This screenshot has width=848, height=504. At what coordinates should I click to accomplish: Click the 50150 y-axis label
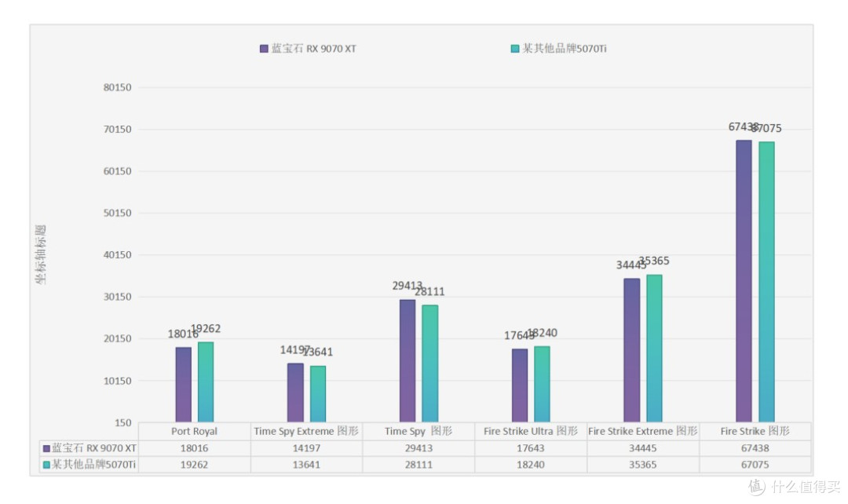[117, 213]
